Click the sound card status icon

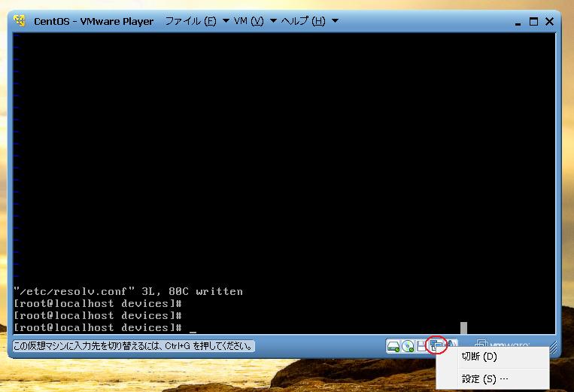point(451,345)
